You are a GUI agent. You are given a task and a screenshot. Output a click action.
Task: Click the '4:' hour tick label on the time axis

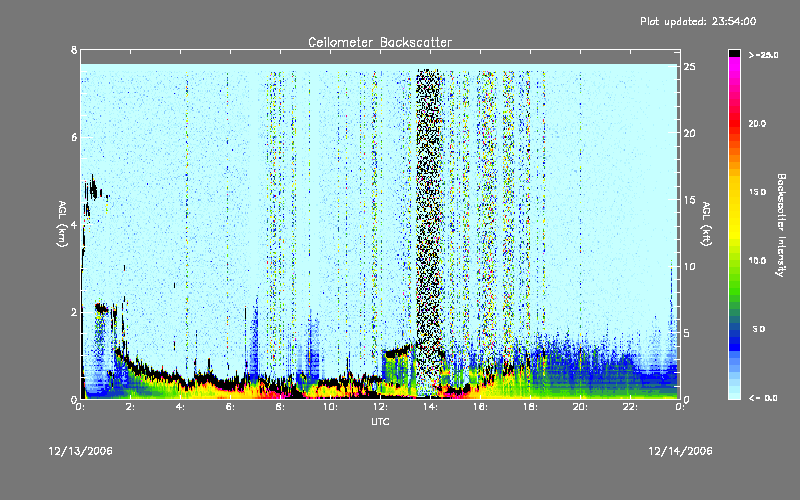click(x=180, y=407)
